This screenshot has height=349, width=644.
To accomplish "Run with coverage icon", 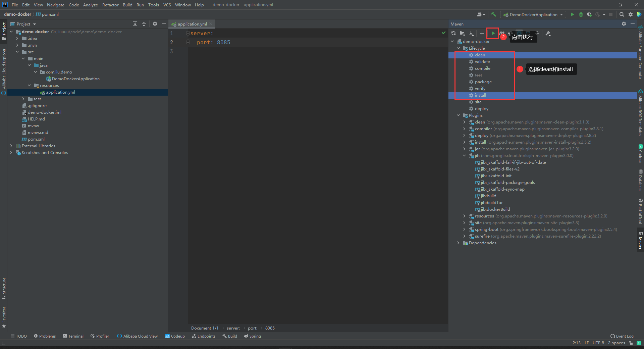I will tap(589, 14).
